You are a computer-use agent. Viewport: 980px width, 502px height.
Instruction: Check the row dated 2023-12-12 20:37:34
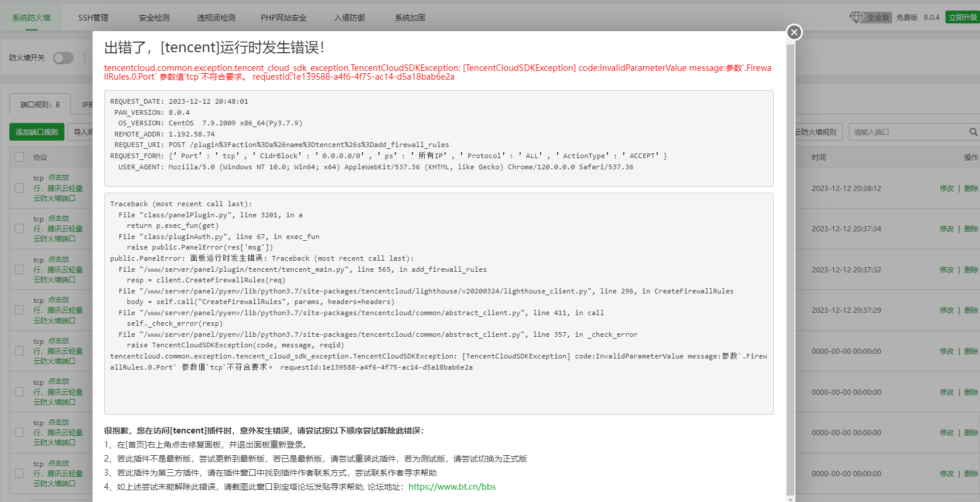coord(19,229)
